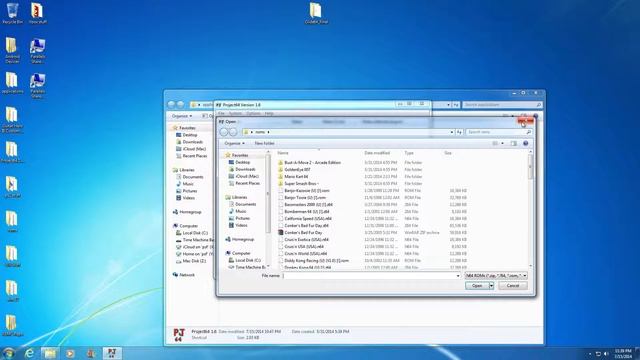Select Downloads in the Open dialog's Favorites
This screenshot has height=360, width=640.
[x=245, y=169]
